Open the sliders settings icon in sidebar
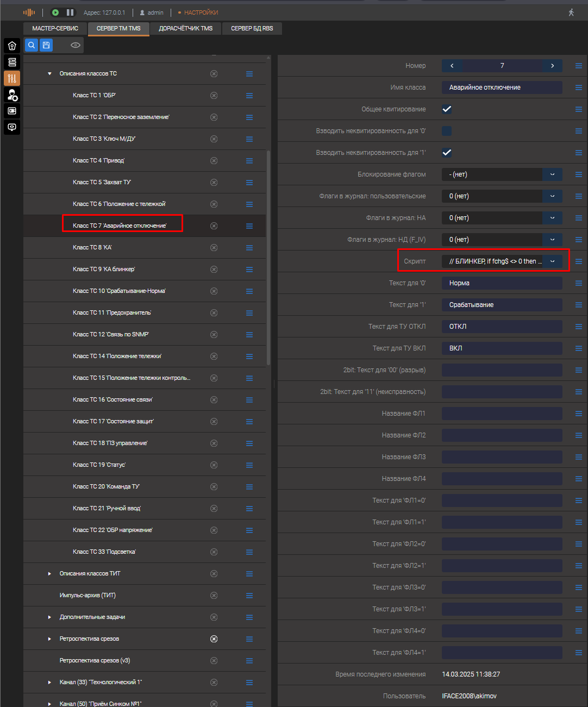Screen dimensions: 588x707 coord(12,78)
